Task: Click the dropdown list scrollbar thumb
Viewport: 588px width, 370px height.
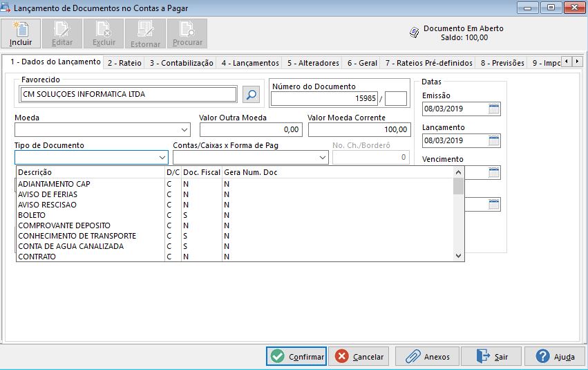Action: (458, 186)
